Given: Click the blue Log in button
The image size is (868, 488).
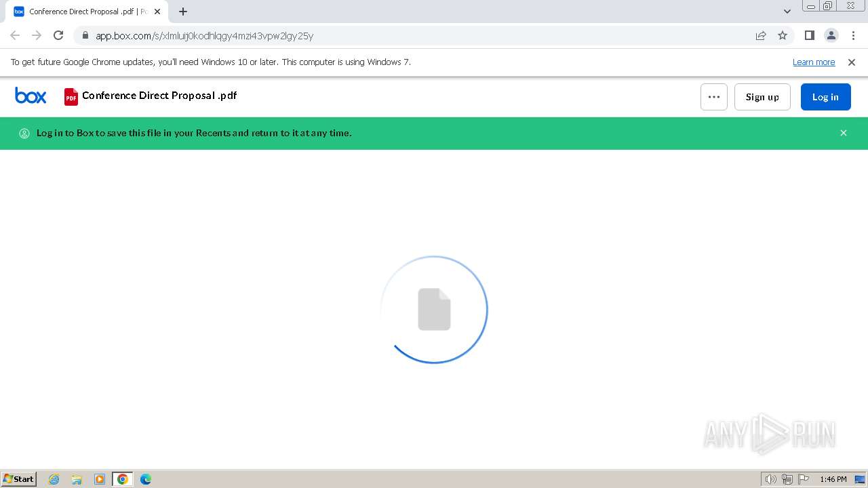Looking at the screenshot, I should click(825, 97).
